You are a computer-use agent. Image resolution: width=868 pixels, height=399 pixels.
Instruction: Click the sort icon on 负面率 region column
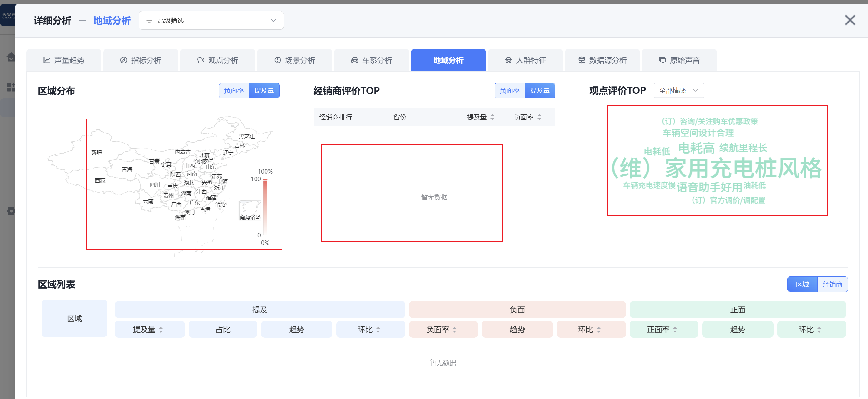pos(454,330)
